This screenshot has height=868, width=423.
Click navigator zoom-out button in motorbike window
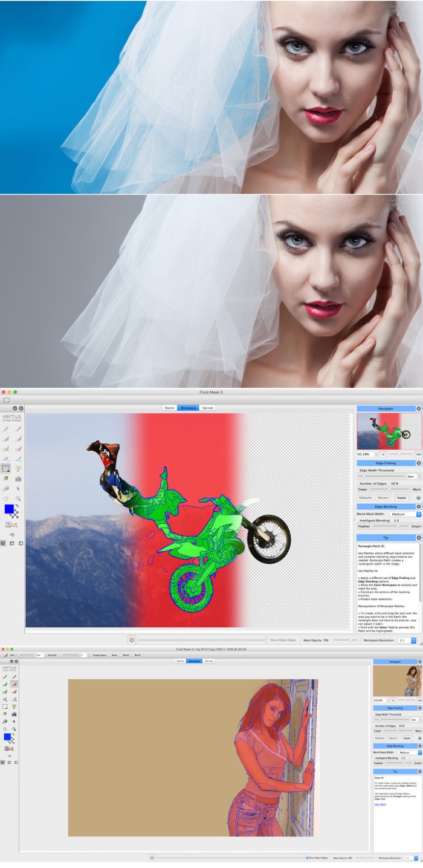click(x=383, y=454)
